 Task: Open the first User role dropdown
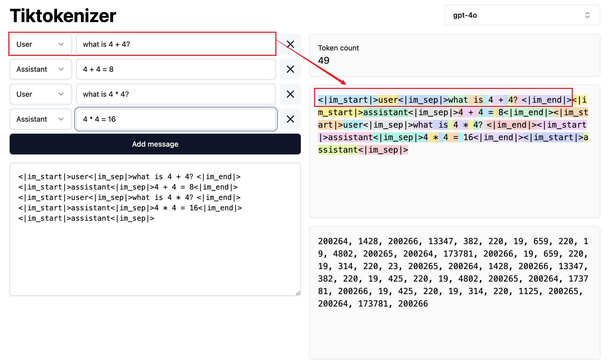coord(41,44)
